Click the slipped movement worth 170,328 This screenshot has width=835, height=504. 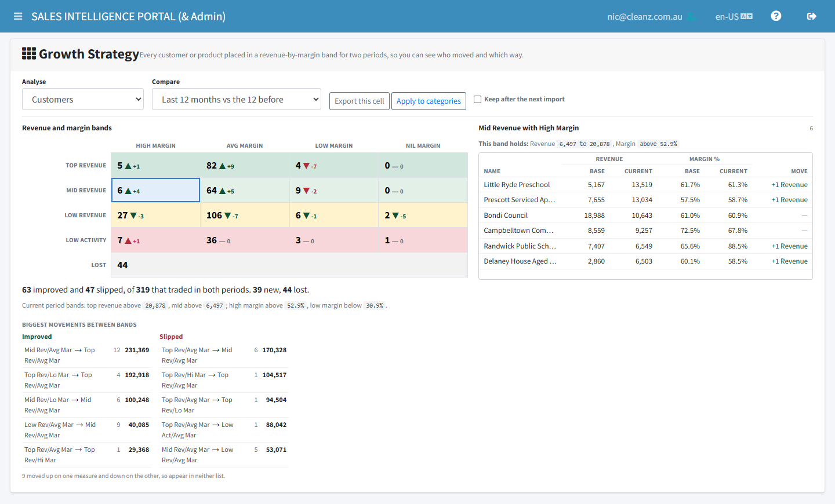(224, 355)
